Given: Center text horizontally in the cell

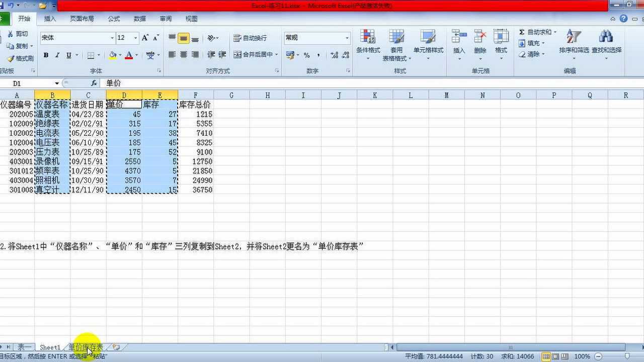Looking at the screenshot, I should [184, 55].
